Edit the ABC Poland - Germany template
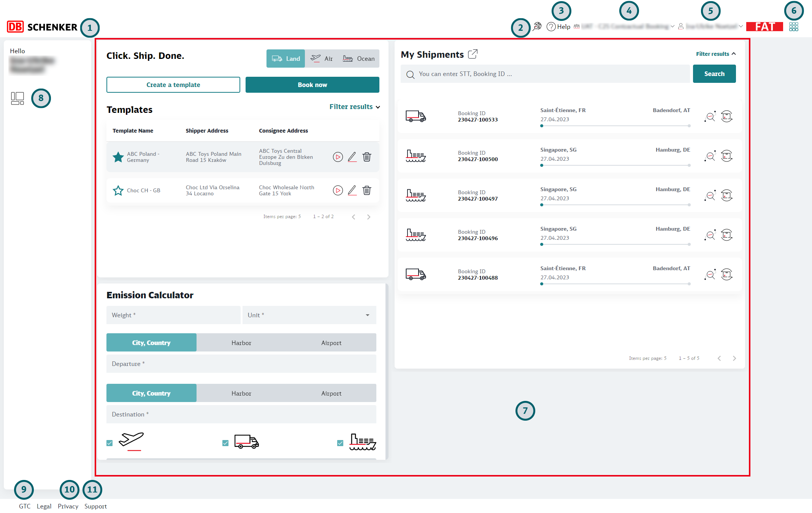This screenshot has width=812, height=513. [352, 157]
